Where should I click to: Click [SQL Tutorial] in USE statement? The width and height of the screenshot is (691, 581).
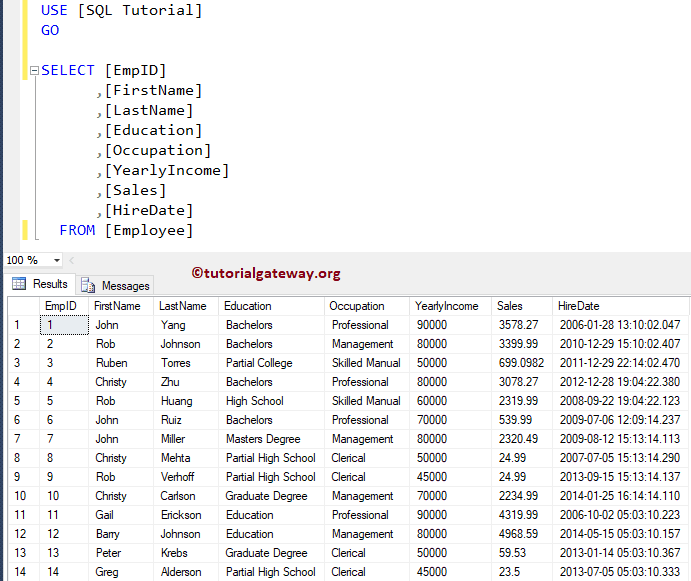[x=140, y=10]
